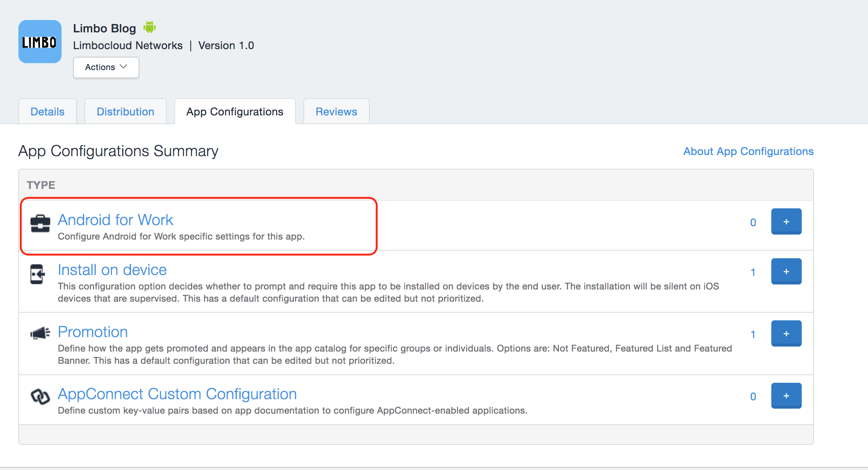Screen dimensions: 868x470
Task: Add a new AppConnect Custom Configuration
Action: tap(786, 395)
